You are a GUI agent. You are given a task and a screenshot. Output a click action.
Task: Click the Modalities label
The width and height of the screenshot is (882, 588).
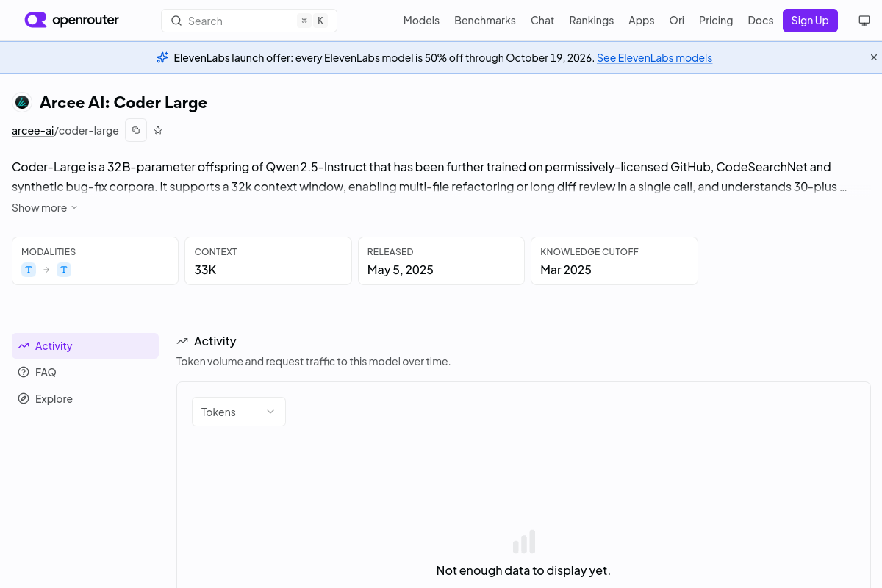[49, 251]
